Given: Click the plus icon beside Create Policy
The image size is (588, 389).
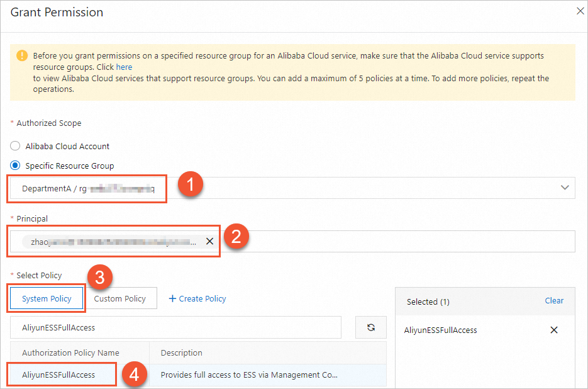Looking at the screenshot, I should click(173, 298).
